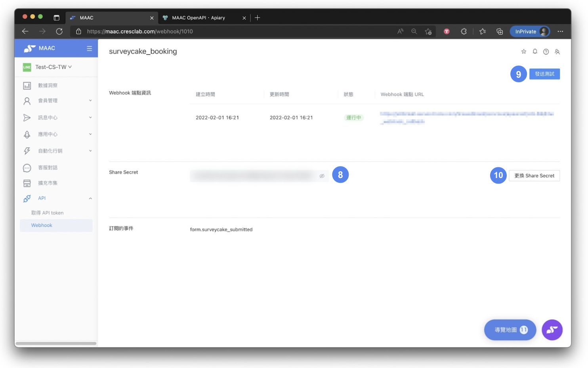588x368 pixels.
Task: Click 建立時間 value 2022-02-01 16:21
Action: point(217,118)
